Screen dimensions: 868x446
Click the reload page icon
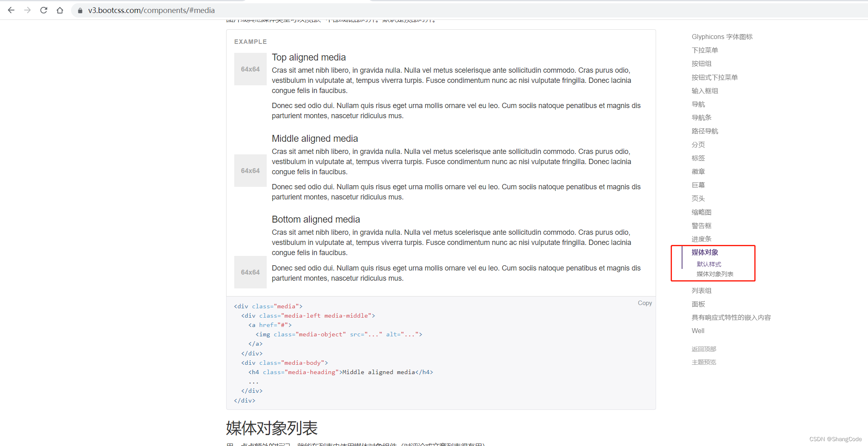(44, 10)
